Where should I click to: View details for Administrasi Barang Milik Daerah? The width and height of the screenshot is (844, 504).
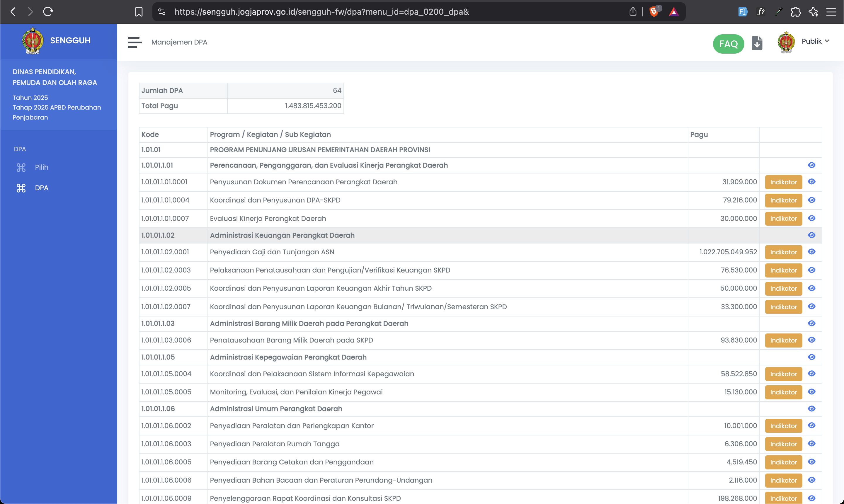point(811,323)
